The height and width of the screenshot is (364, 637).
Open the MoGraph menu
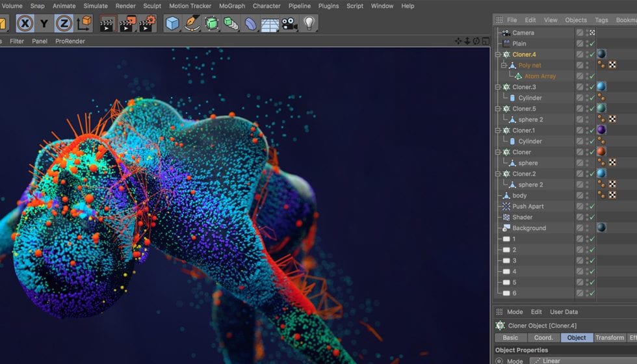click(232, 6)
